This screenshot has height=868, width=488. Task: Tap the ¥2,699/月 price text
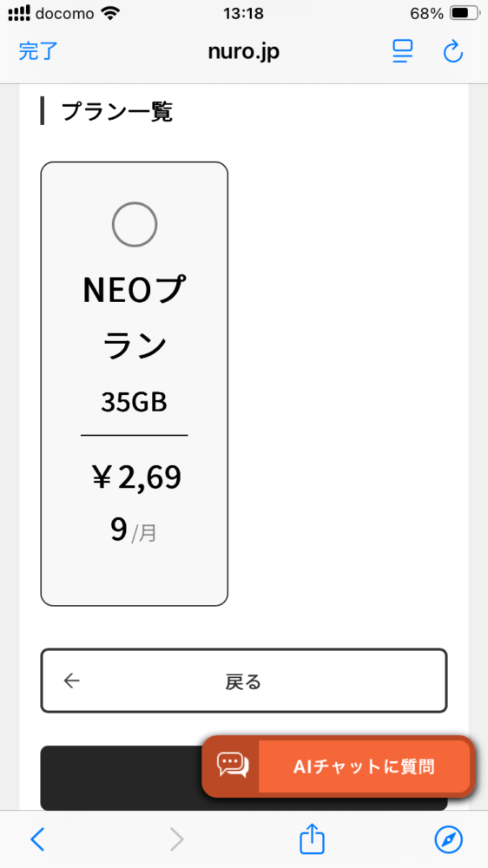click(x=135, y=502)
